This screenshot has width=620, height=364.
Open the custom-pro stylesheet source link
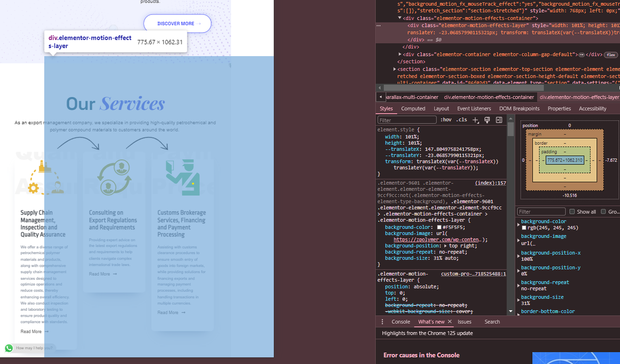click(x=473, y=274)
